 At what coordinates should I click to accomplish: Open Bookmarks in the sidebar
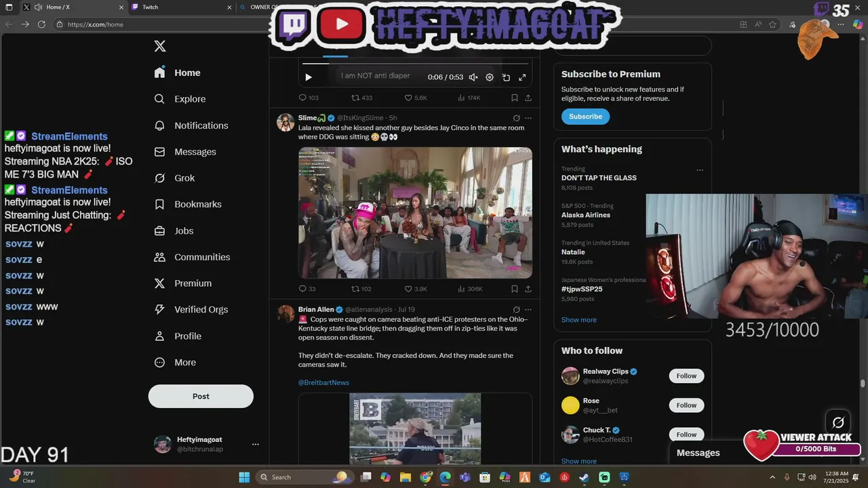188,204
